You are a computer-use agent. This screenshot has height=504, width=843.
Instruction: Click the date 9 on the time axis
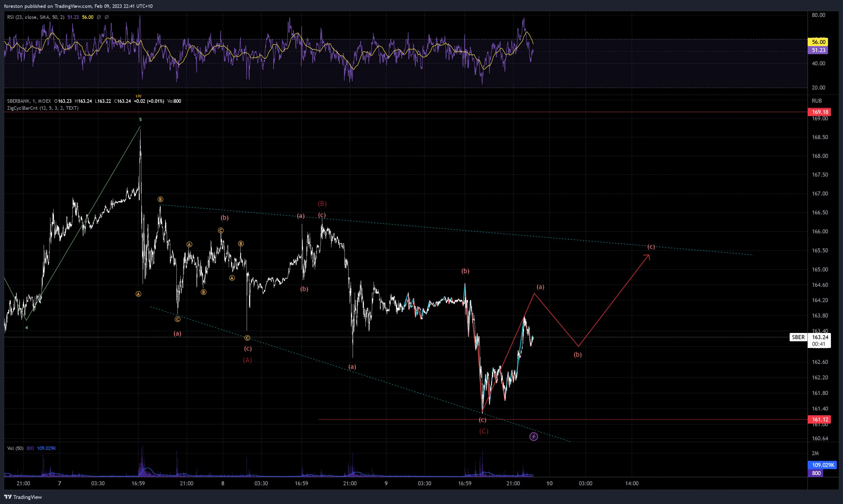[386, 483]
